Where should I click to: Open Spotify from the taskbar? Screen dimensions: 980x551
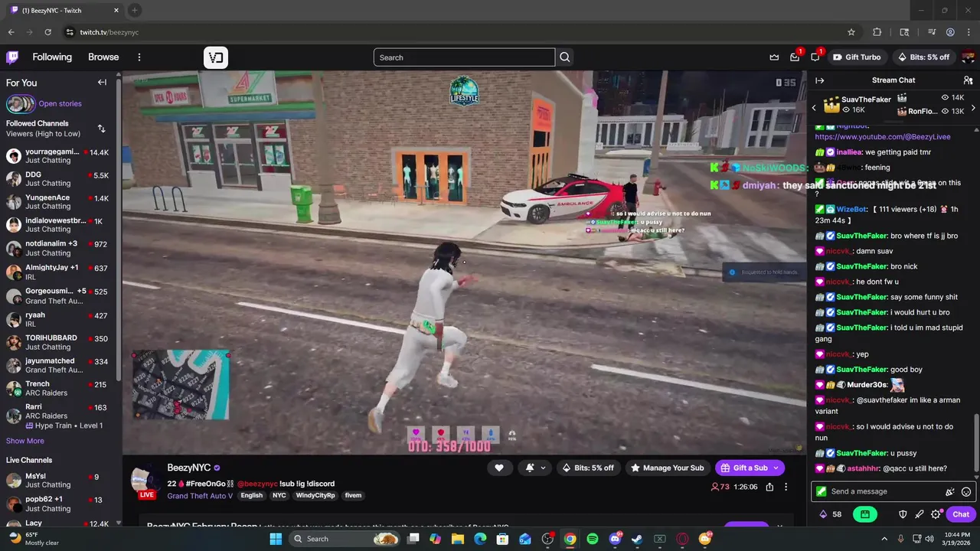[x=593, y=539]
